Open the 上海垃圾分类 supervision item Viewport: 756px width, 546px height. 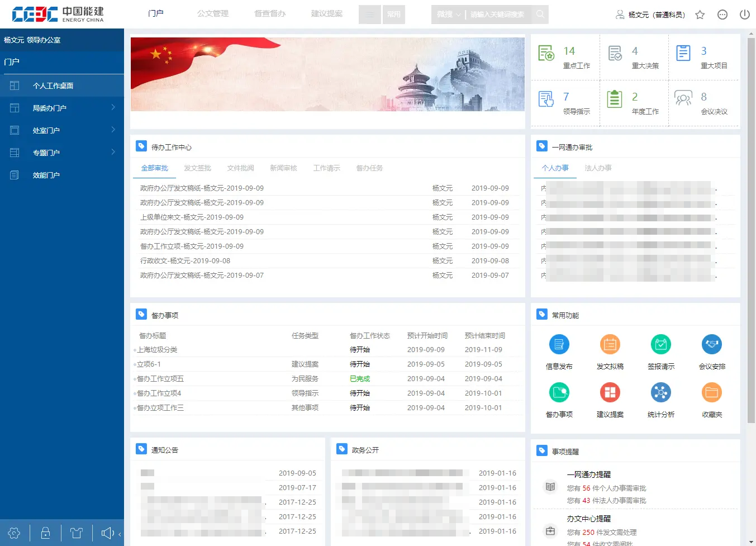tap(157, 350)
